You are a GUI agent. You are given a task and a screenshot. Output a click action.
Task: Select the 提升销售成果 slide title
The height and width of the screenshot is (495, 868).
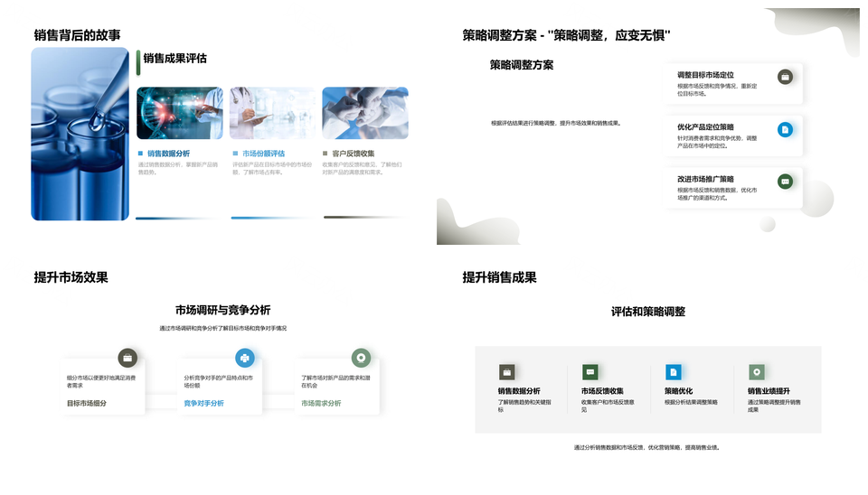(499, 277)
